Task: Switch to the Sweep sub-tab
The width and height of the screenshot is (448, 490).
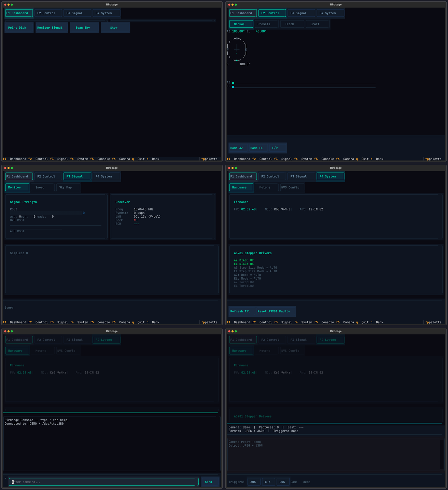Action: [40, 187]
